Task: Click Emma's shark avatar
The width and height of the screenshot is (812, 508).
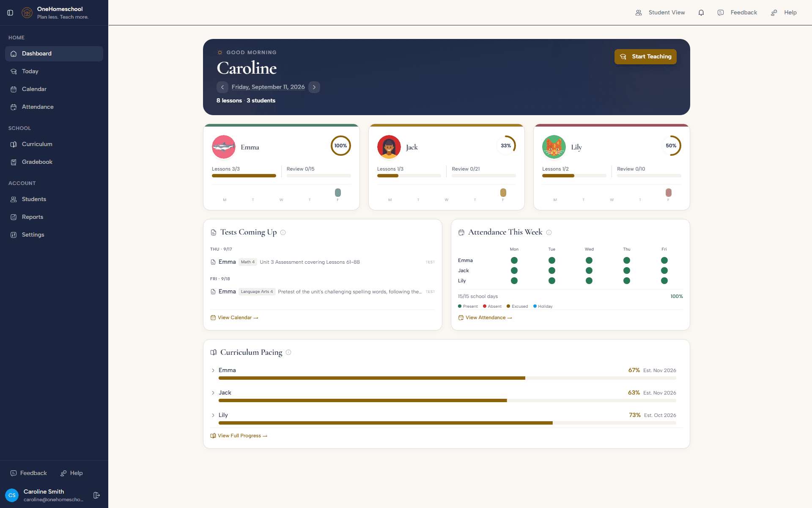Action: (x=224, y=147)
